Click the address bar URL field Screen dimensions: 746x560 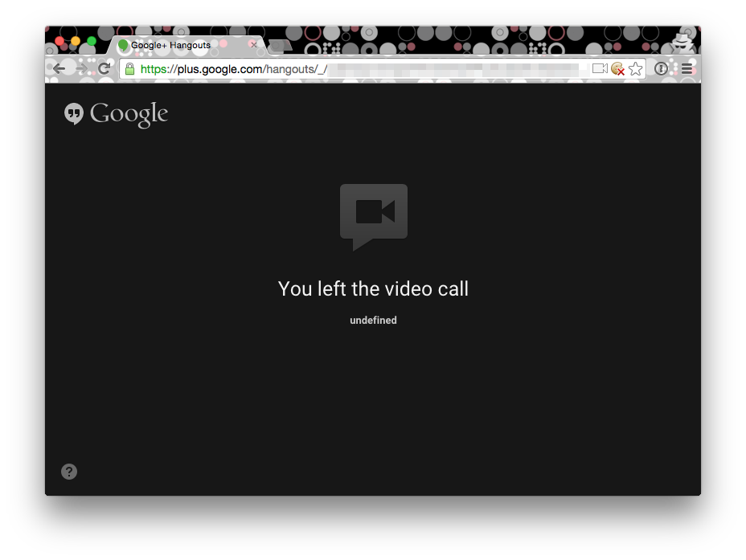tap(362, 69)
